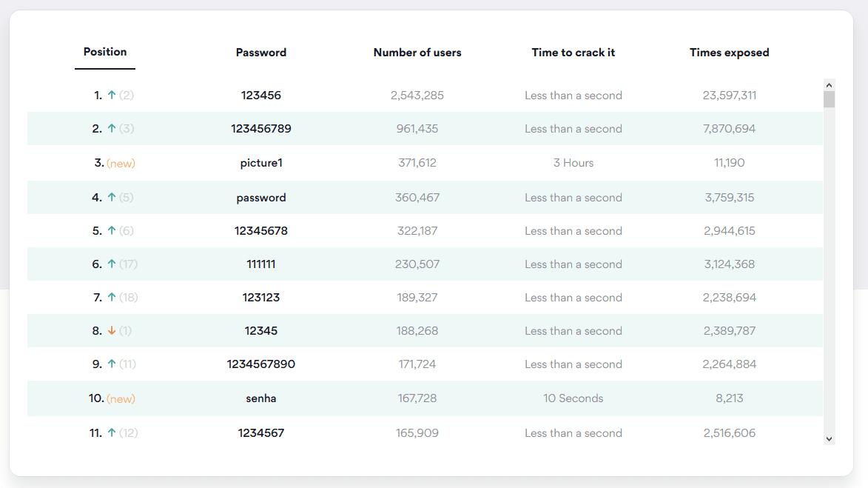This screenshot has height=488, width=868.
Task: Click the Time to crack it header
Action: [x=573, y=53]
